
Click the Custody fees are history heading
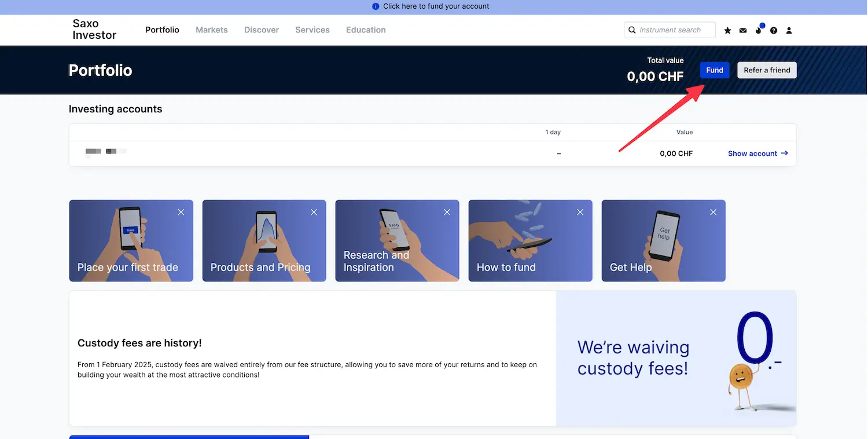point(139,343)
